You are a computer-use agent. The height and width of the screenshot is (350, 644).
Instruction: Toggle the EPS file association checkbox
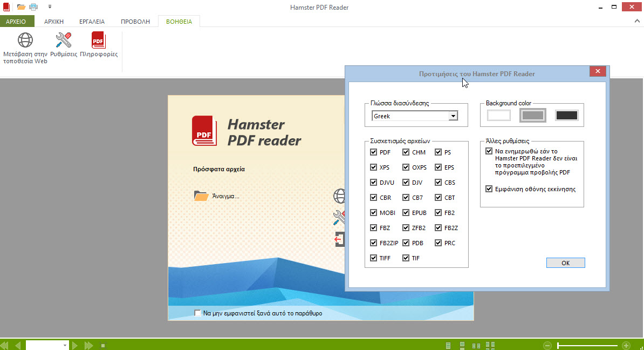tap(438, 167)
